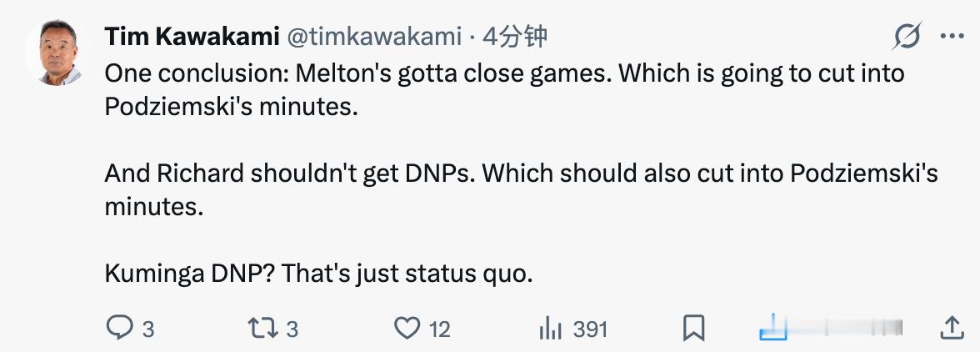
Task: Like the tweet with the heart icon
Action: tap(407, 329)
